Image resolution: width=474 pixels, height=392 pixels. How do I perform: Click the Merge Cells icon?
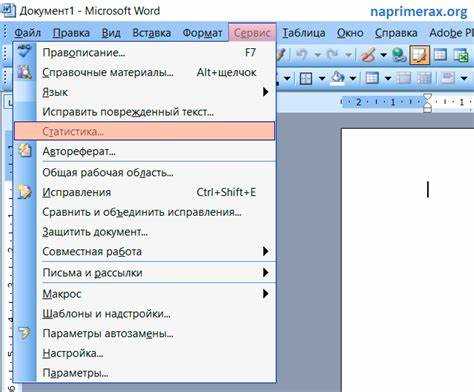tap(403, 78)
